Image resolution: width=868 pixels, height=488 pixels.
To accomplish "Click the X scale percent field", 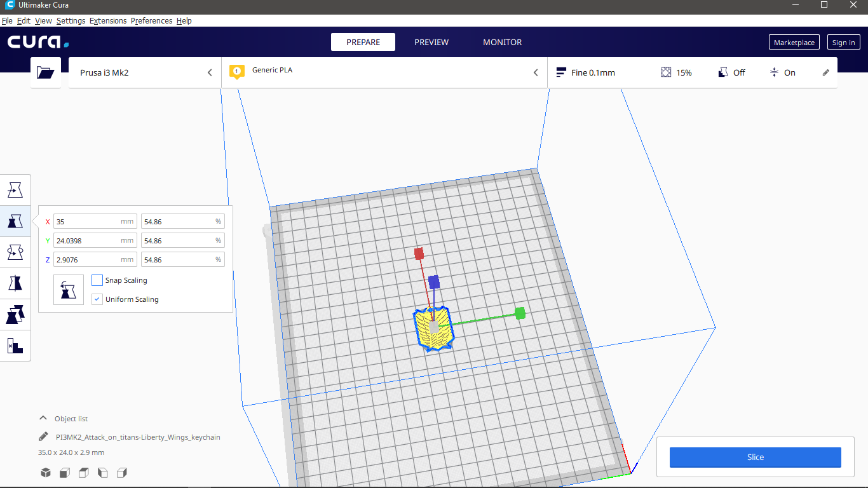I will pyautogui.click(x=183, y=222).
